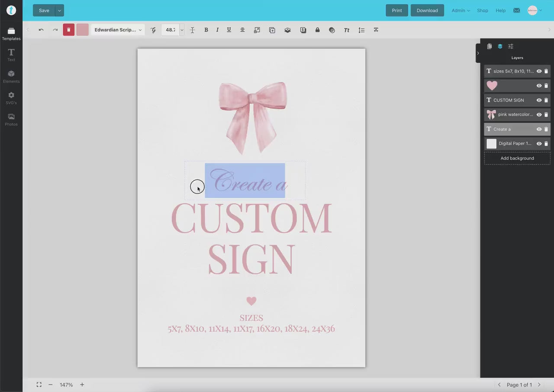This screenshot has height=392, width=554.
Task: Expand the font size dropdown arrow
Action: tap(182, 30)
